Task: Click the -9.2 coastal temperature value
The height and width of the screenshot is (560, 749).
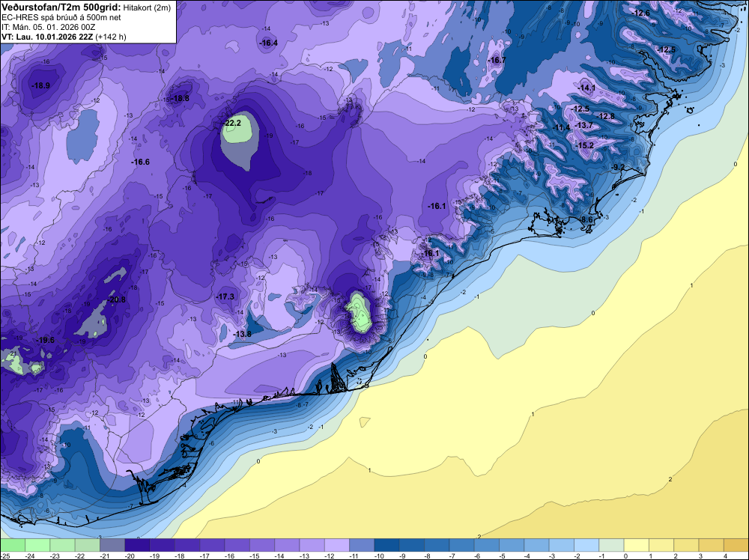Action: [x=618, y=167]
